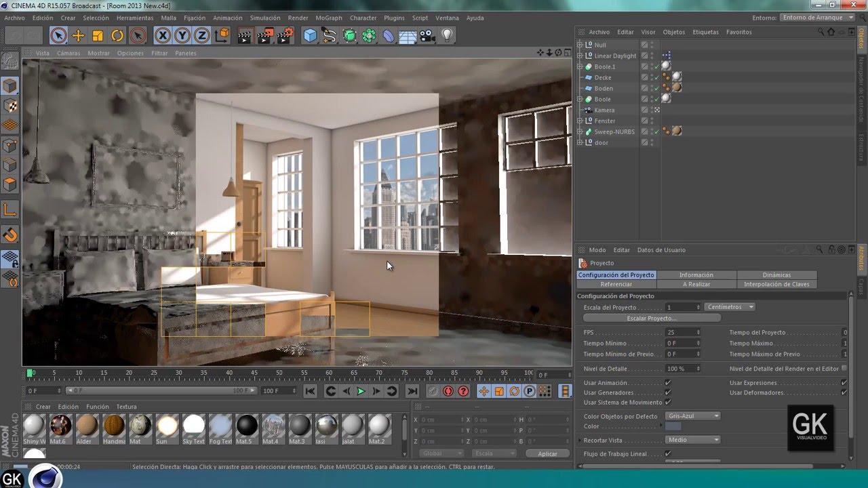The image size is (868, 488).
Task: Expand the Sweep-NURBS object in tree
Action: (580, 131)
